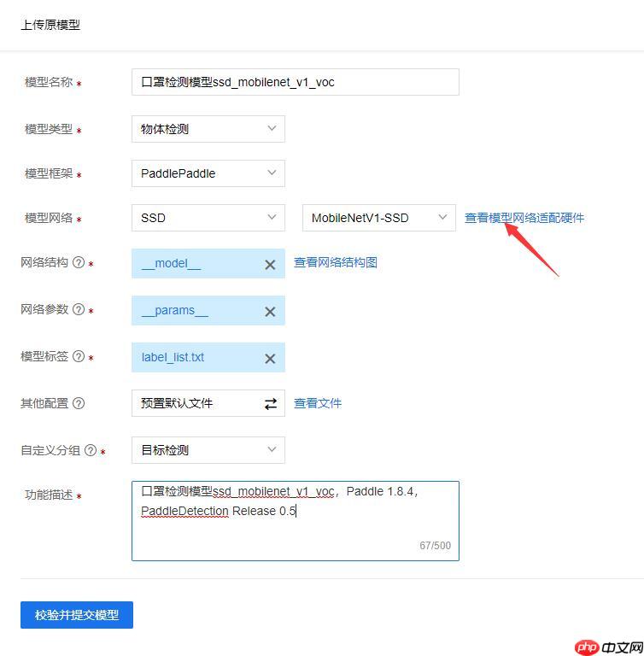Open the 查看网络结构图 link

pyautogui.click(x=335, y=262)
